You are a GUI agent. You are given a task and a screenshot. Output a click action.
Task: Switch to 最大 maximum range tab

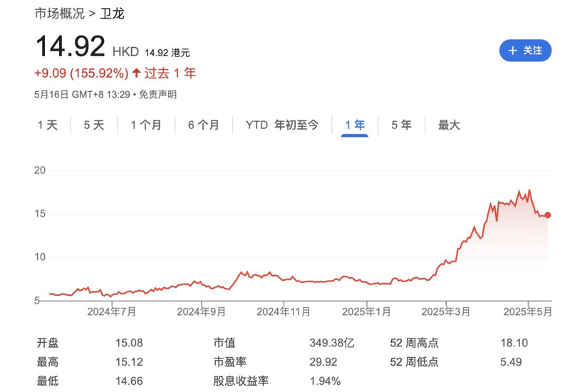pos(449,125)
